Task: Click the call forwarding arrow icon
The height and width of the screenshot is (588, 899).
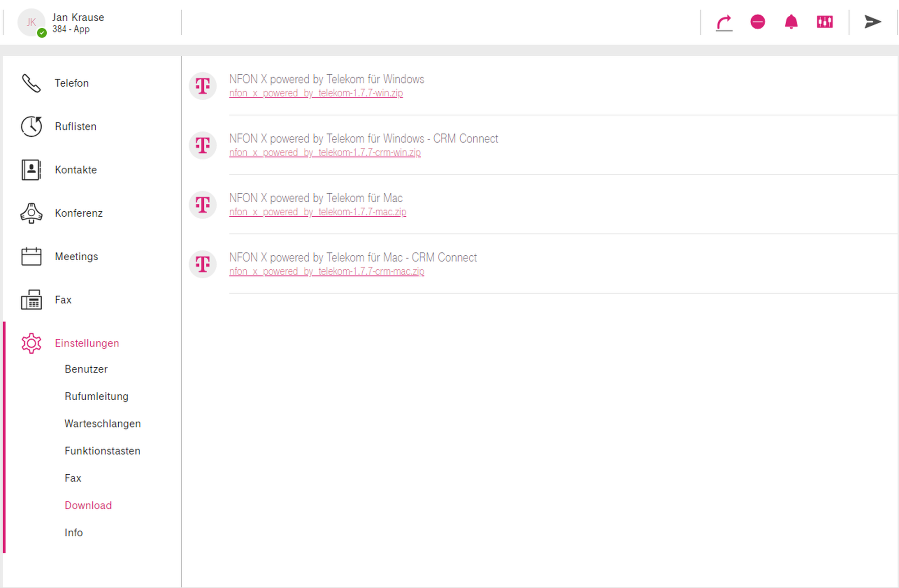Action: 724,22
